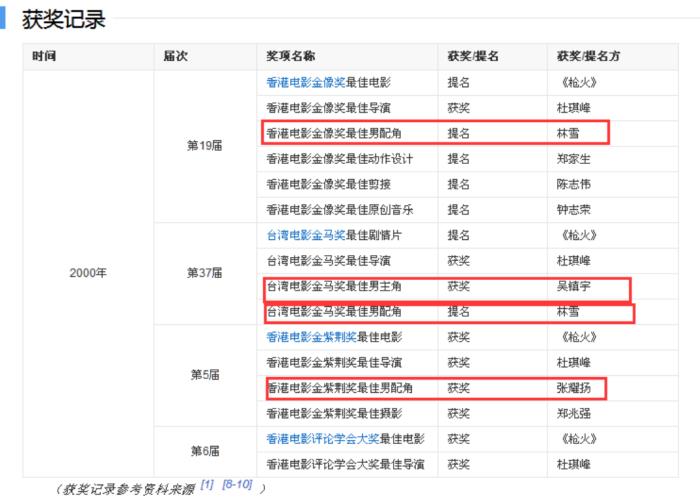Image resolution: width=700 pixels, height=501 pixels.
Task: Click reference citation [8-10]
Action: coord(237,485)
